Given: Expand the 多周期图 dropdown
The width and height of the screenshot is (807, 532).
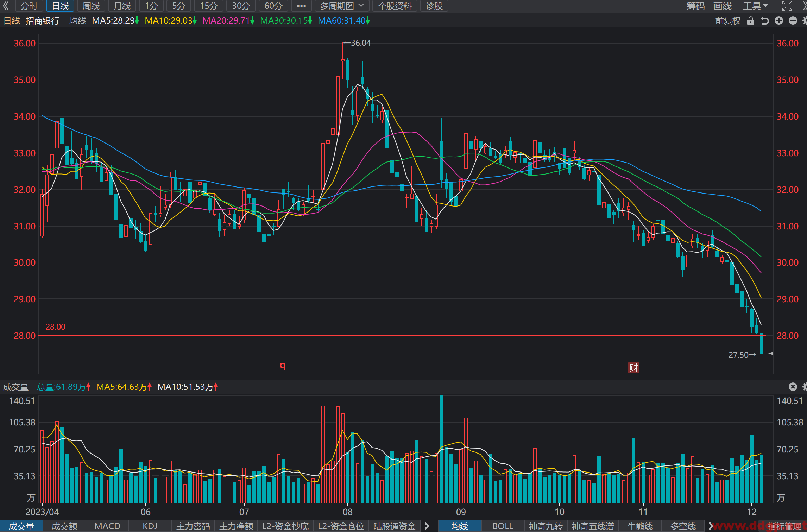Looking at the screenshot, I should [x=342, y=6].
